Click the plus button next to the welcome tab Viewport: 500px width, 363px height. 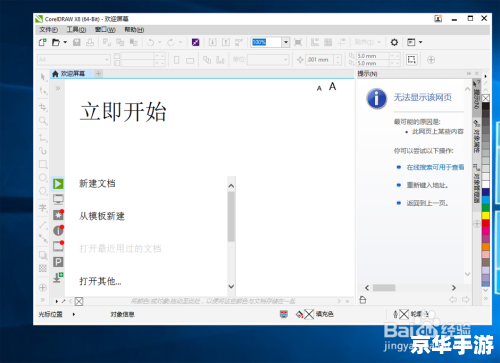pos(99,73)
